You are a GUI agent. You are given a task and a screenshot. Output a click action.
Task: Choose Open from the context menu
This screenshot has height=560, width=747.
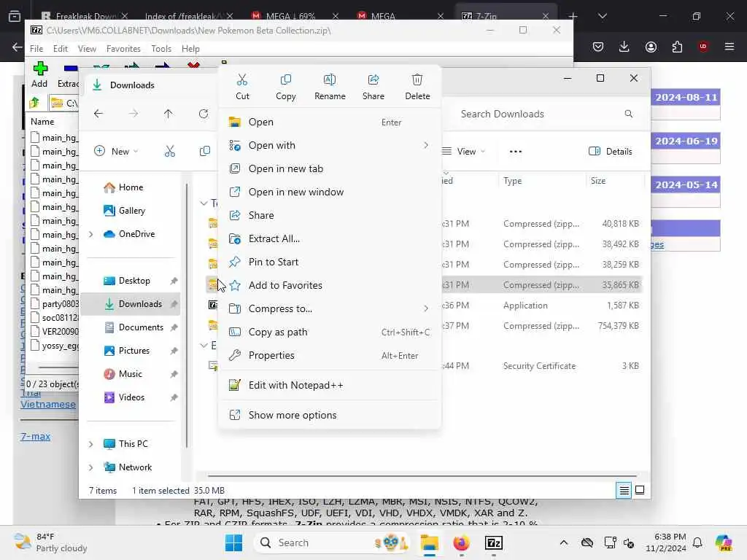329,122
